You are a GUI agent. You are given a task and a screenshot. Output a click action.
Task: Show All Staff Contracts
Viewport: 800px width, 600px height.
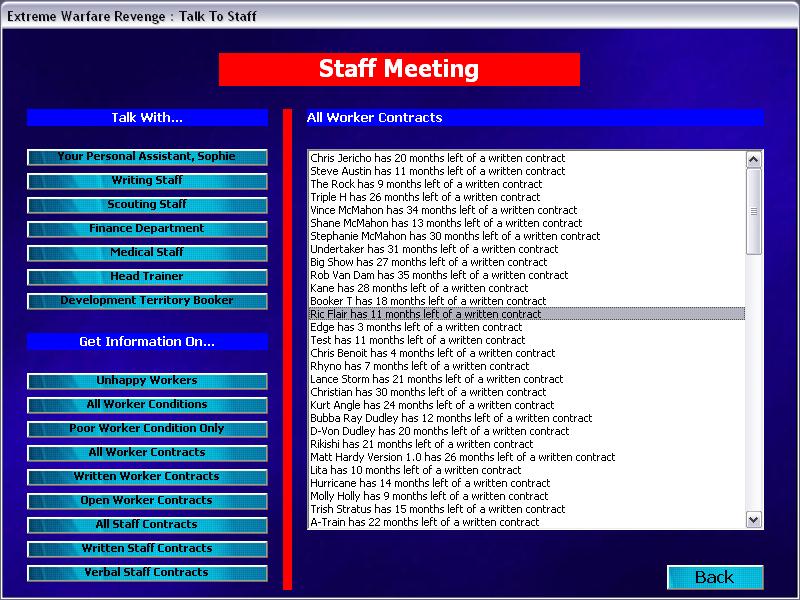pos(147,524)
